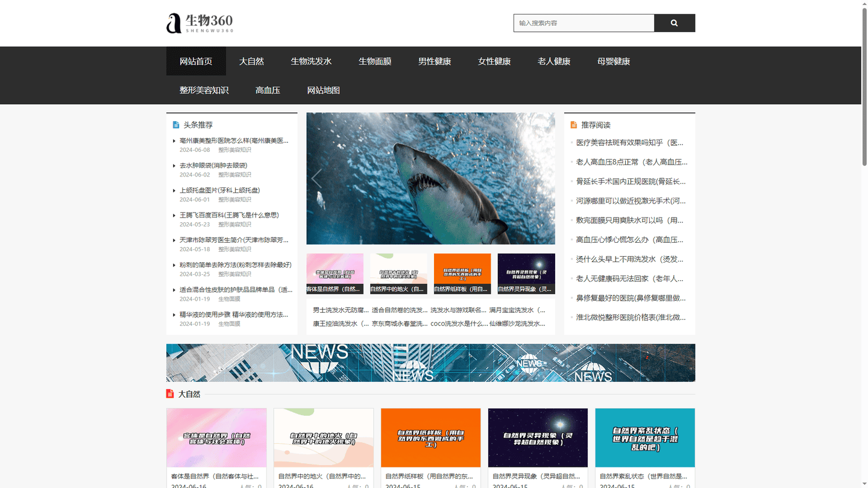Open the 大自然 navigation item

click(x=251, y=61)
